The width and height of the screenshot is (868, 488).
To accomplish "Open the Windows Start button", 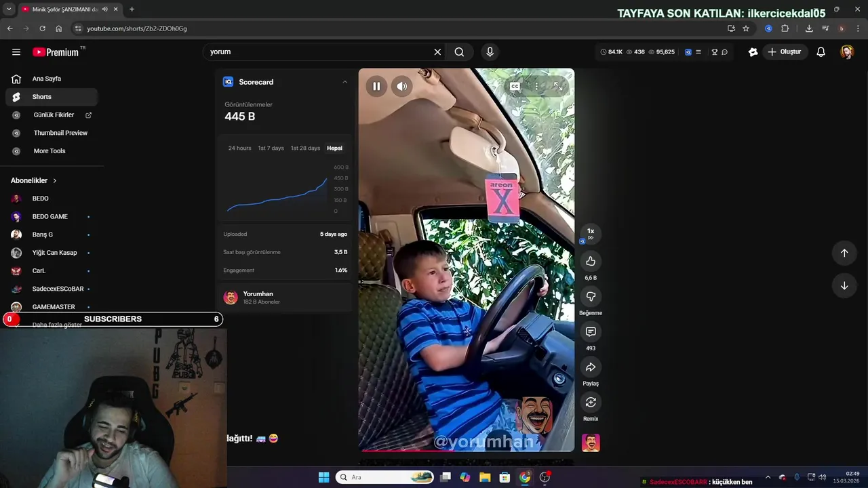I will [x=323, y=477].
